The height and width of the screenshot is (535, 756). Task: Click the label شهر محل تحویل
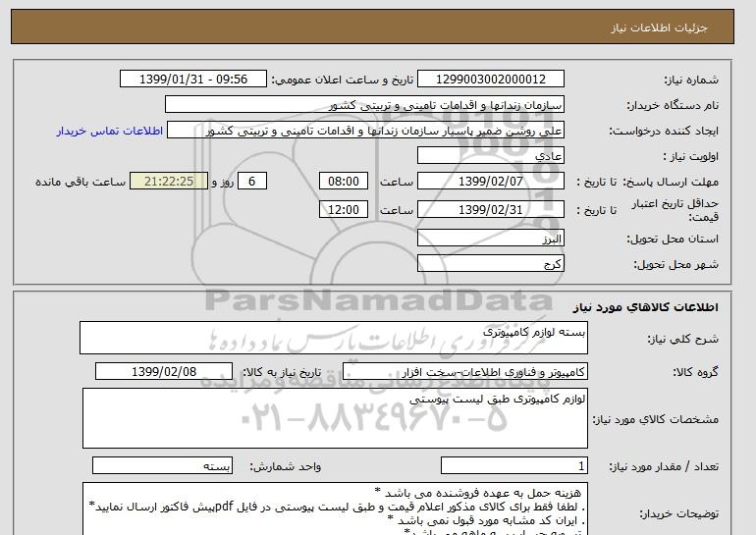[x=675, y=264]
